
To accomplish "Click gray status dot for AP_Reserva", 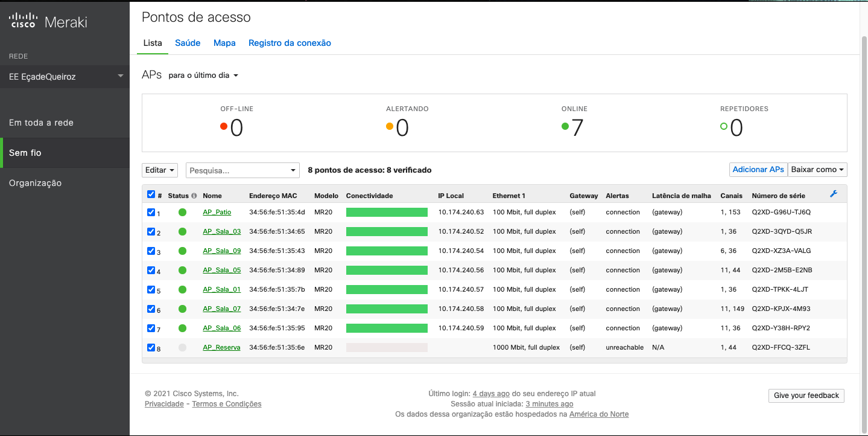I will click(182, 347).
